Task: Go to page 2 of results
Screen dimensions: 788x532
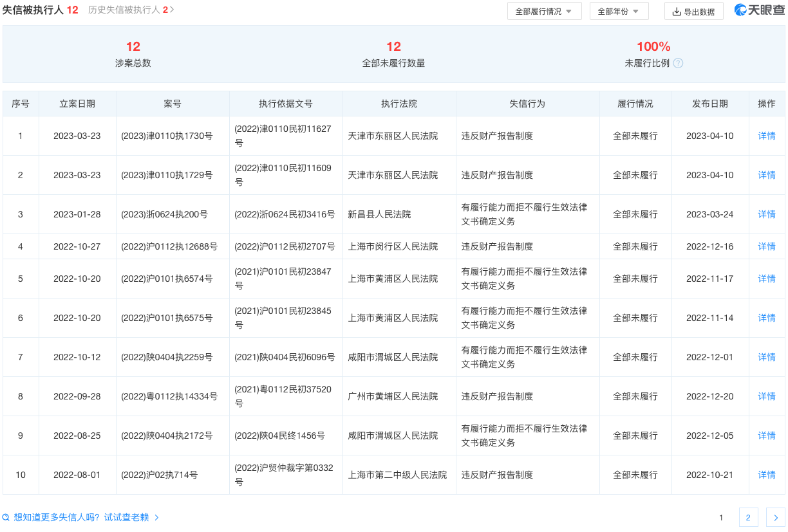Action: tap(748, 517)
